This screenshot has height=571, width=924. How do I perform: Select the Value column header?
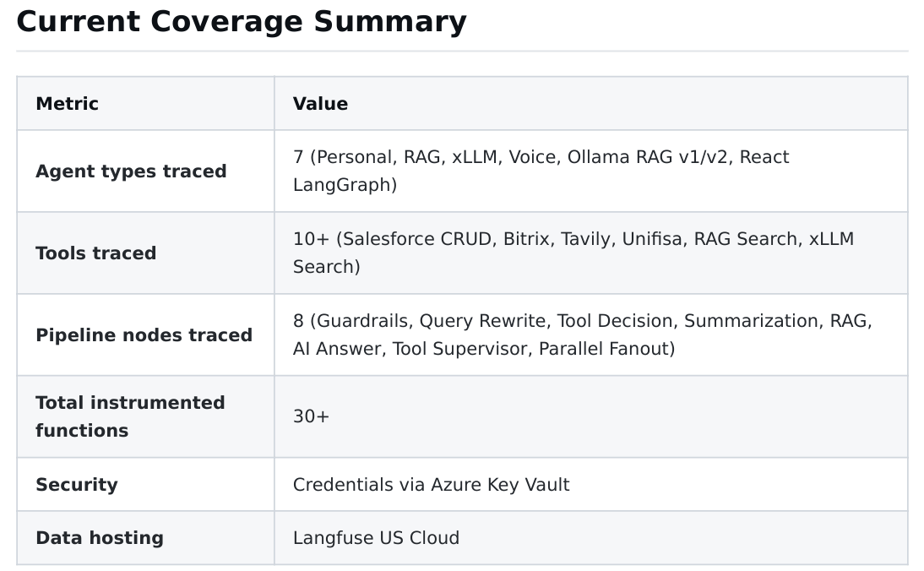tap(320, 104)
